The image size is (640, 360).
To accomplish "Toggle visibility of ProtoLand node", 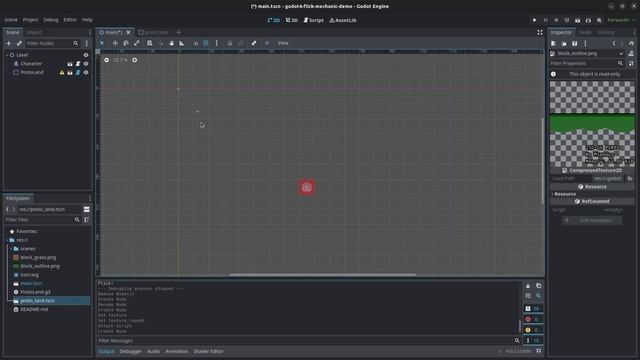I will [x=86, y=73].
